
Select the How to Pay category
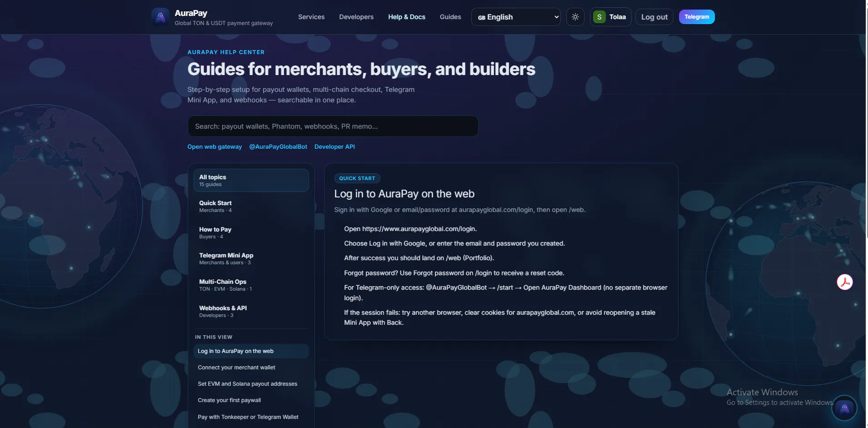point(251,233)
